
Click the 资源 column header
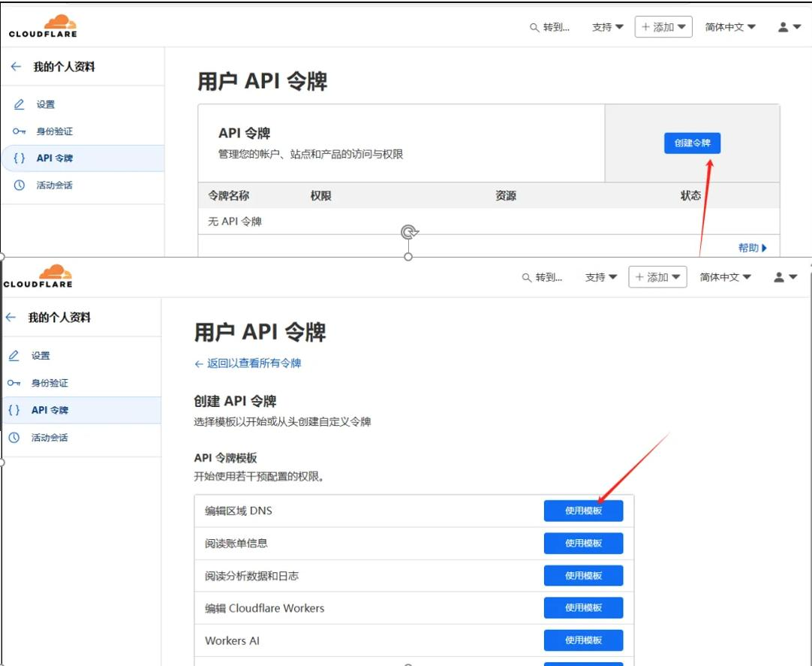pyautogui.click(x=505, y=195)
